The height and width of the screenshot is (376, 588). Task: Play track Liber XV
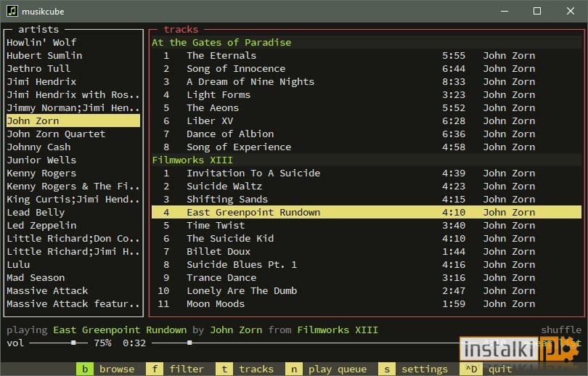tap(367, 120)
